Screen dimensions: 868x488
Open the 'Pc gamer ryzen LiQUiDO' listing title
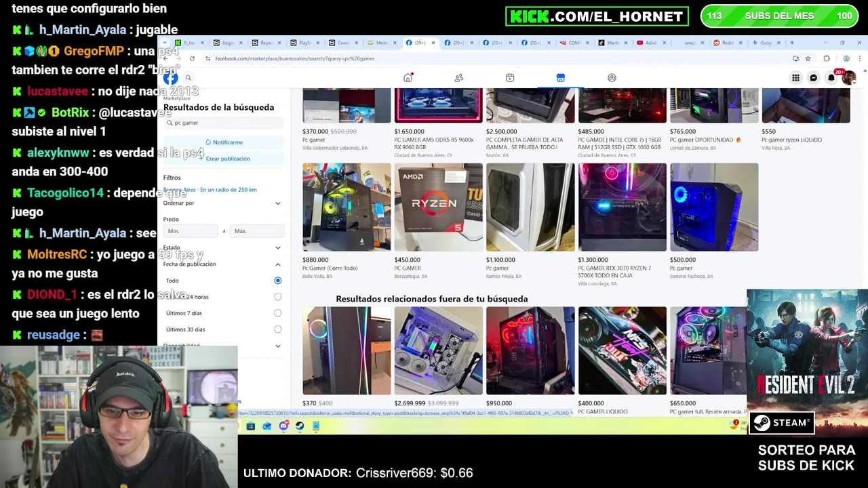coord(791,140)
